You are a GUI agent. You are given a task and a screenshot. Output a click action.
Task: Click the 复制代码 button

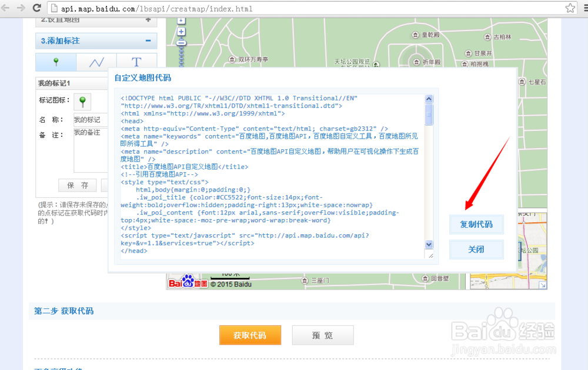(476, 224)
